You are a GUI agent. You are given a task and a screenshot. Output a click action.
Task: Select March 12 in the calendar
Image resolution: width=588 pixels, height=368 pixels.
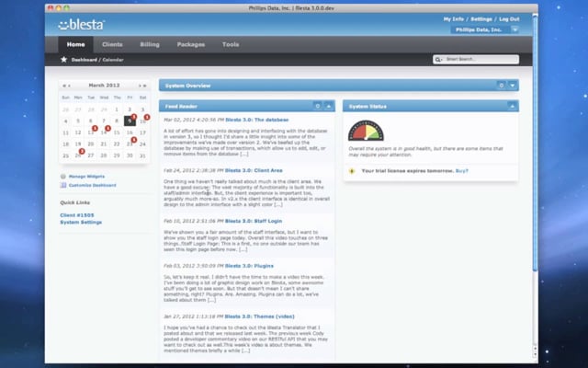78,132
